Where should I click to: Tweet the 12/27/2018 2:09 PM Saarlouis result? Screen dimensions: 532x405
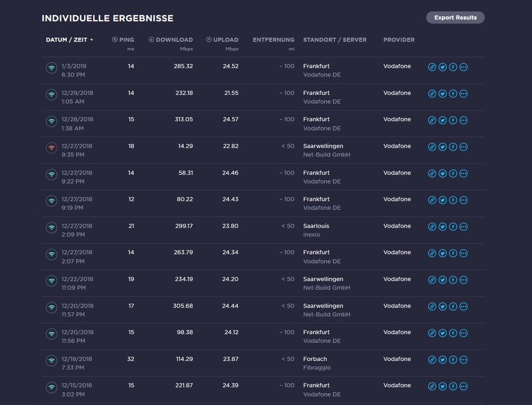click(443, 227)
